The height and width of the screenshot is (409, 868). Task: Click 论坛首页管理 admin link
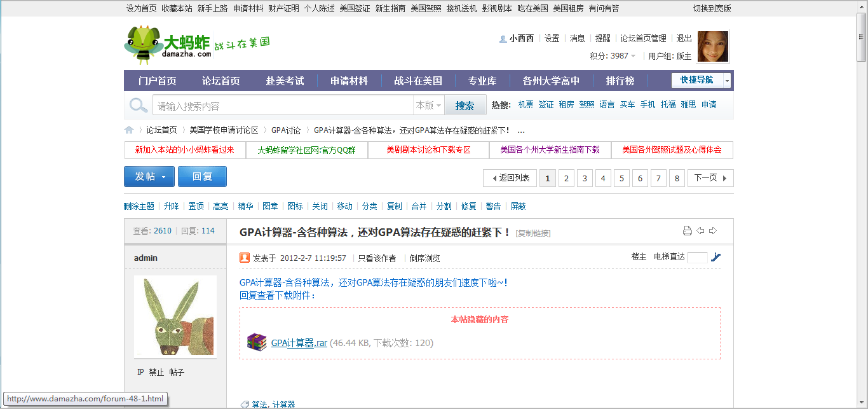643,38
